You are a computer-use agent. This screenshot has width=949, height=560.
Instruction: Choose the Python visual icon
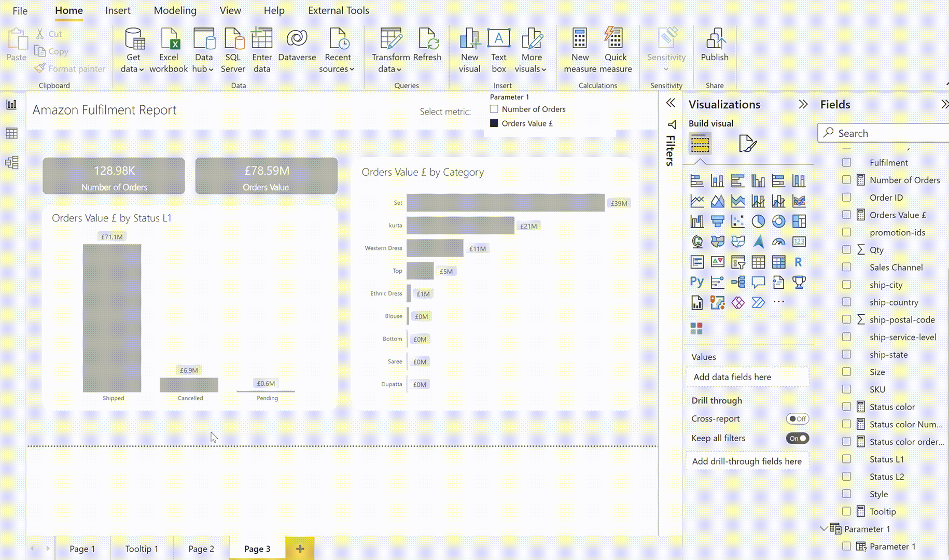tap(697, 282)
